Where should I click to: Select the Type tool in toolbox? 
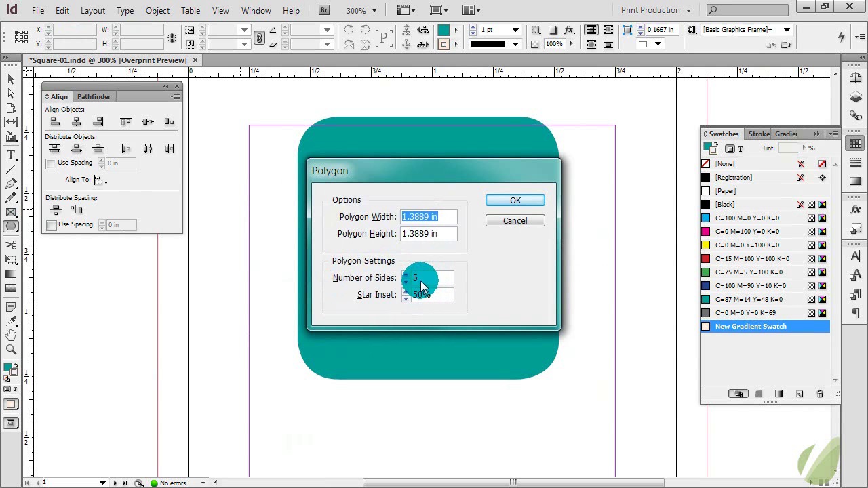click(12, 155)
